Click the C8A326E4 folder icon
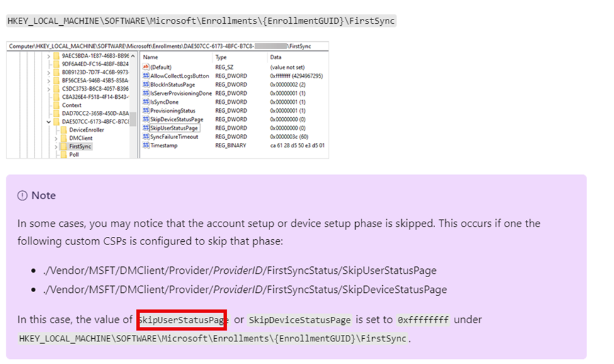The height and width of the screenshot is (364, 614). click(57, 97)
